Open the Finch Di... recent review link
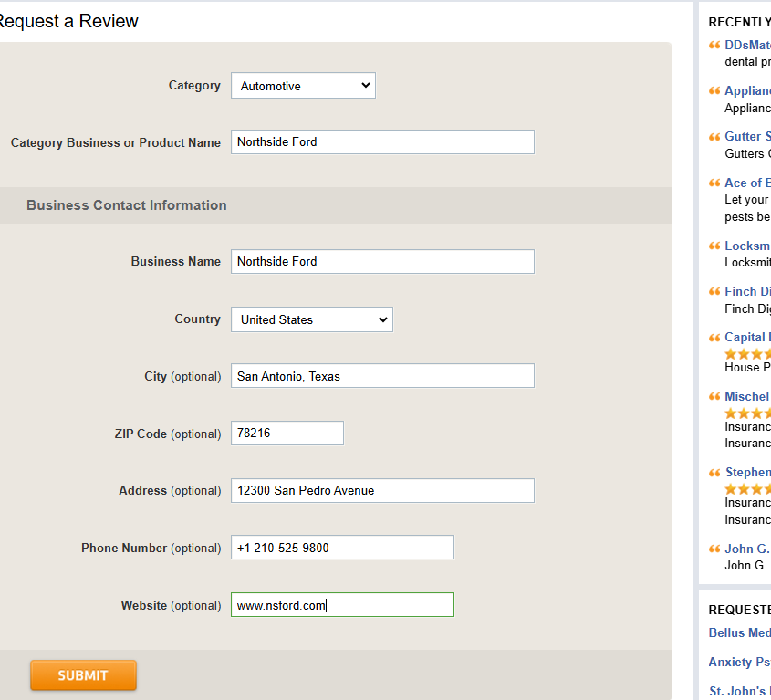771x700 pixels. point(747,291)
